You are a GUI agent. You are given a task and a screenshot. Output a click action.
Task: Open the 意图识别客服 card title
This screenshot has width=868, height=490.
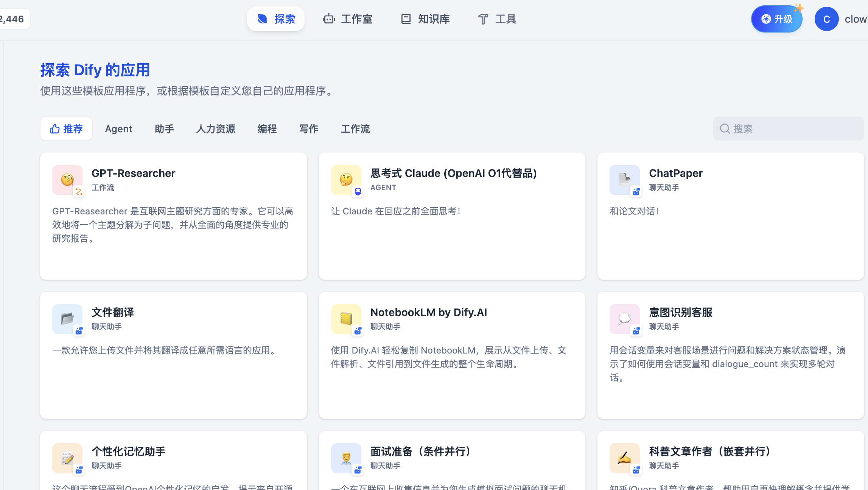click(x=681, y=312)
